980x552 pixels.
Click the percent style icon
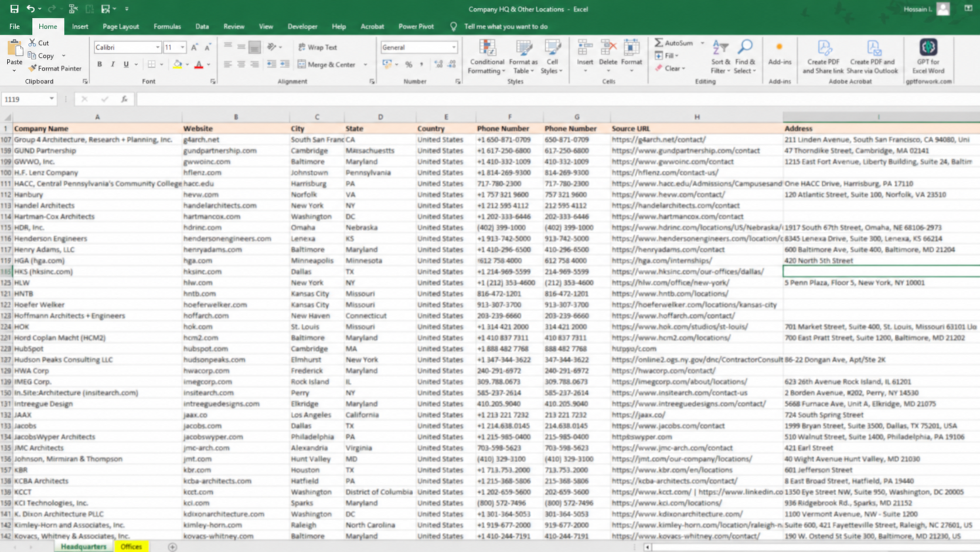coord(409,65)
